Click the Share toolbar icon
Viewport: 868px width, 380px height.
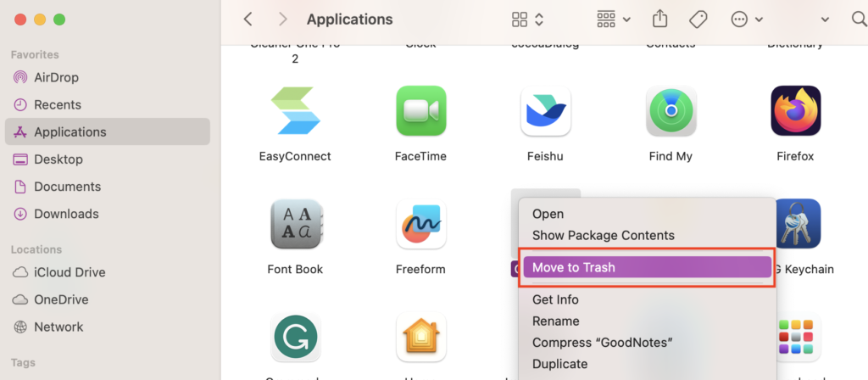pos(659,19)
